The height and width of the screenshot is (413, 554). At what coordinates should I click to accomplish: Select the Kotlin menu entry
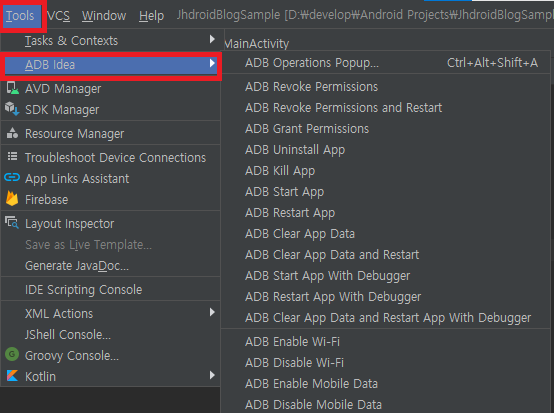[111, 377]
